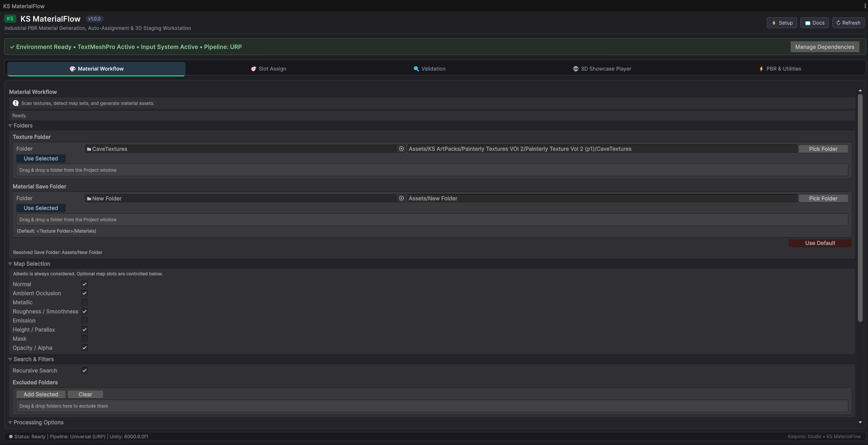Click Pick Folder for Texture Folder

tap(823, 149)
